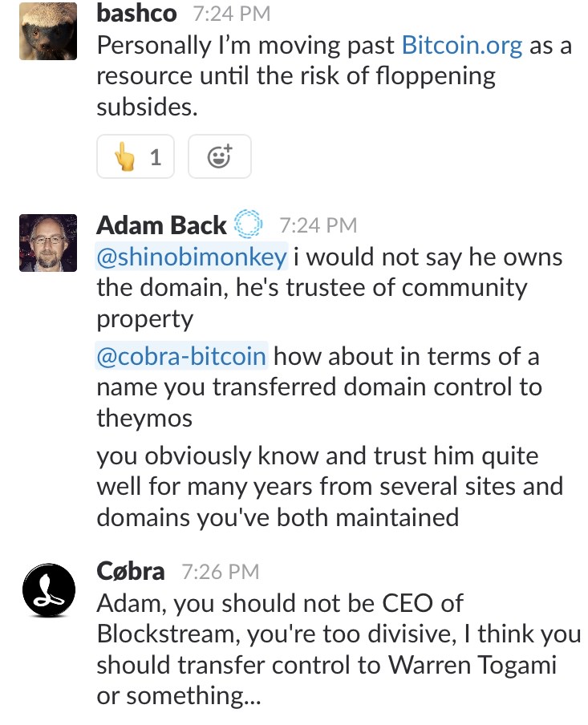Viewport: 588px width, 725px height.
Task: Open the Bitcoin.org link
Action: point(462,45)
